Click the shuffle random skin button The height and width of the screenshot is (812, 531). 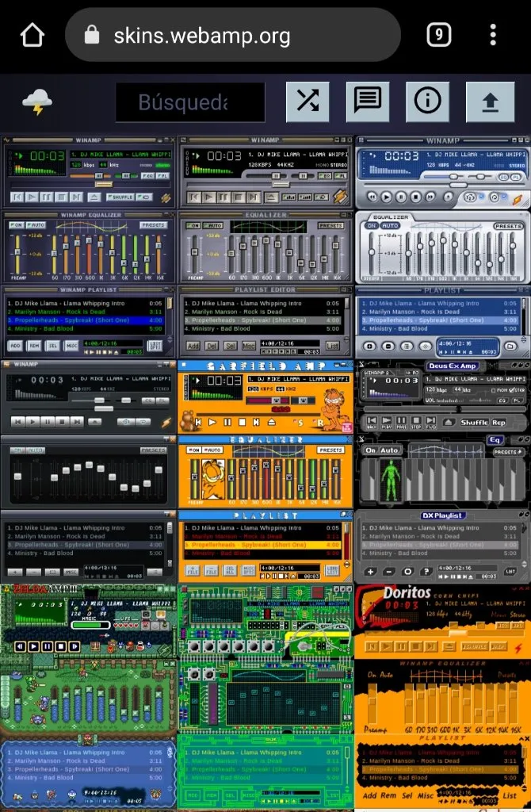[x=308, y=102]
